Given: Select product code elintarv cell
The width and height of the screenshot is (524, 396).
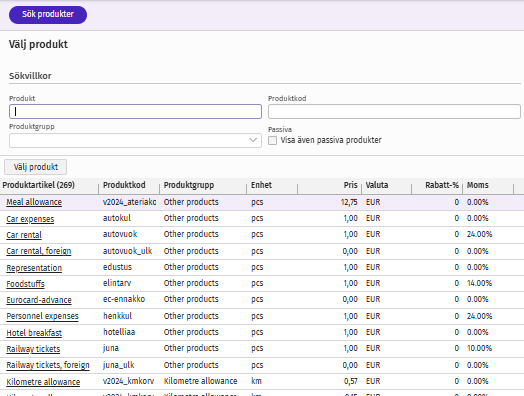Looking at the screenshot, I should pos(117,283).
